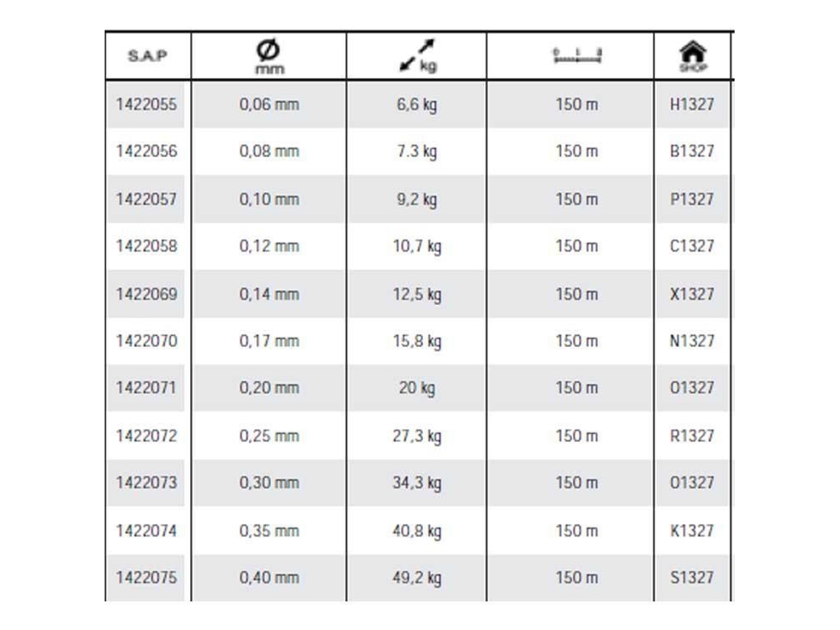Select shop code H1327
Screen dimensions: 840x630
pos(692,104)
